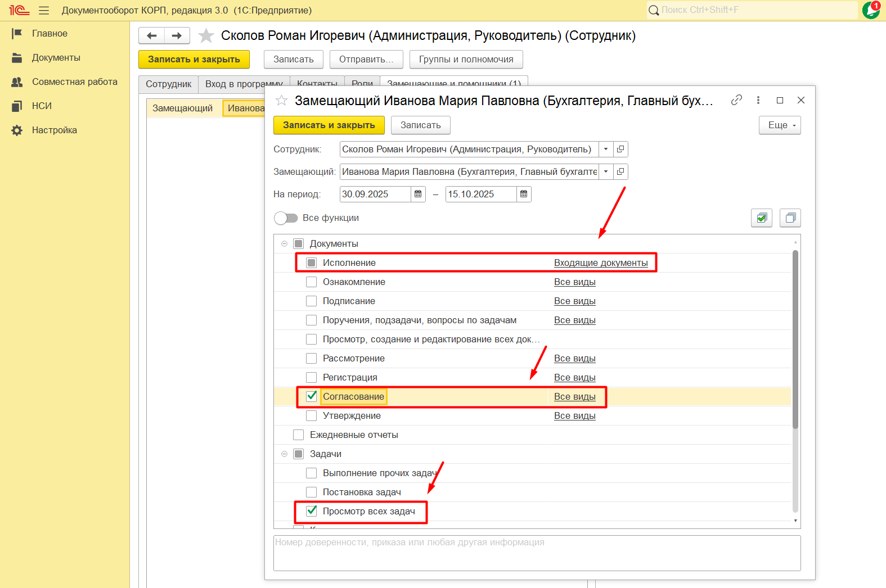Screen dimensions: 886x588
Task: Check the Поручения, подзадачи checkbox
Action: [x=312, y=320]
